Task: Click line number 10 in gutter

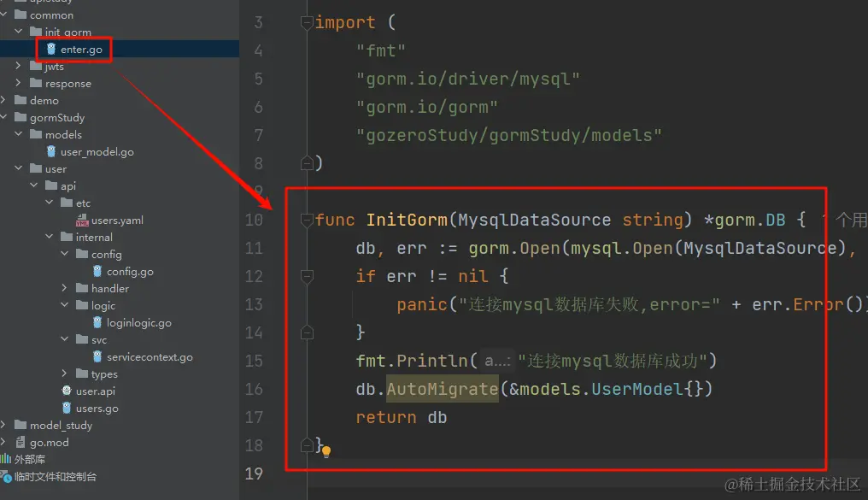Action: tap(254, 220)
